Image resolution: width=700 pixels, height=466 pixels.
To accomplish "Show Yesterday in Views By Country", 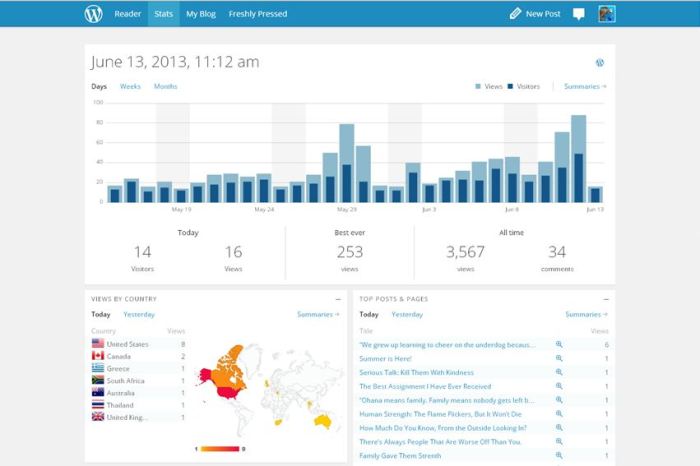I will point(138,314).
